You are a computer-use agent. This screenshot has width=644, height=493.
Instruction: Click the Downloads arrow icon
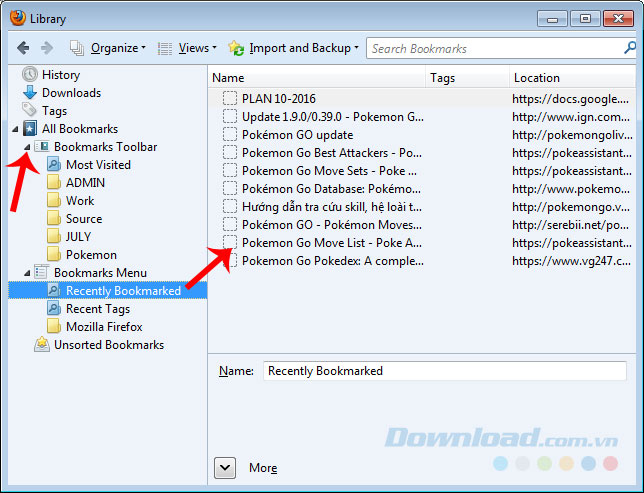click(x=30, y=92)
